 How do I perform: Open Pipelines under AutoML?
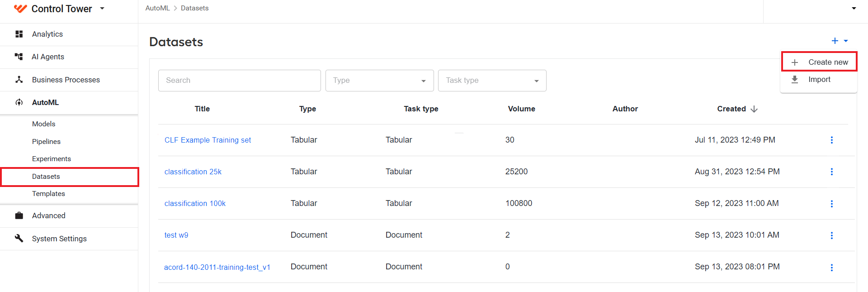click(x=46, y=142)
